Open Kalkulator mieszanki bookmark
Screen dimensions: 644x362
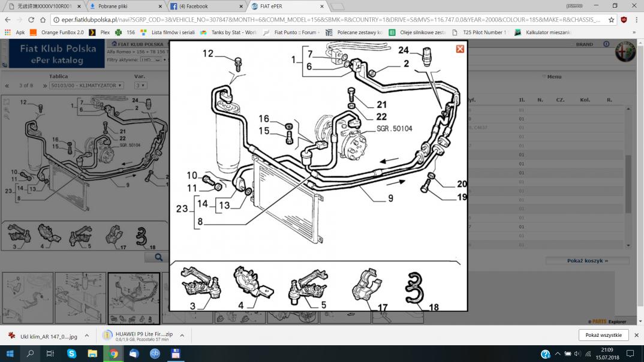(x=543, y=32)
